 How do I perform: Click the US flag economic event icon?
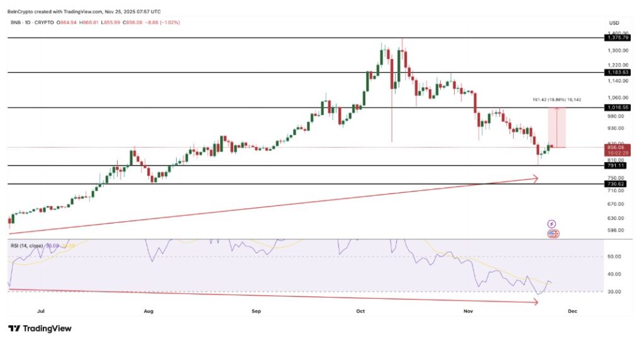[553, 234]
